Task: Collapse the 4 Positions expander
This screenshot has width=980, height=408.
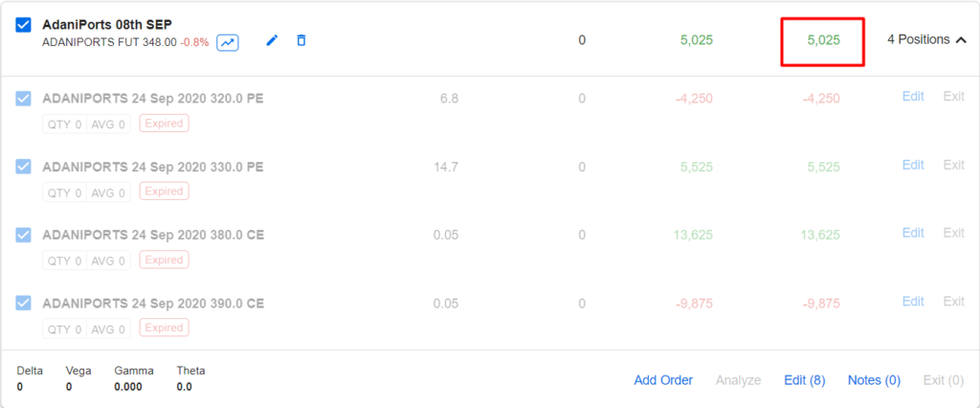Action: click(926, 39)
